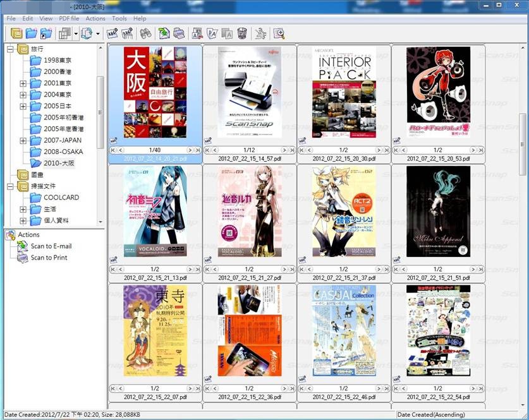Click the thumbnail pane vertical scrollbar
The width and height of the screenshot is (529, 420).
522,144
